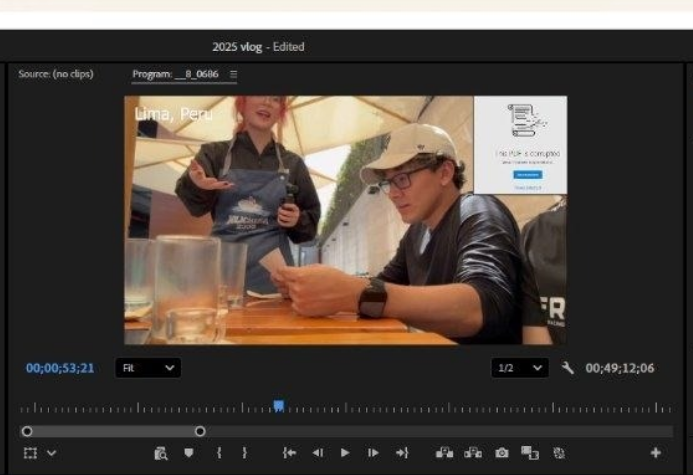Image resolution: width=693 pixels, height=475 pixels.
Task: Step back one frame
Action: coord(318,453)
